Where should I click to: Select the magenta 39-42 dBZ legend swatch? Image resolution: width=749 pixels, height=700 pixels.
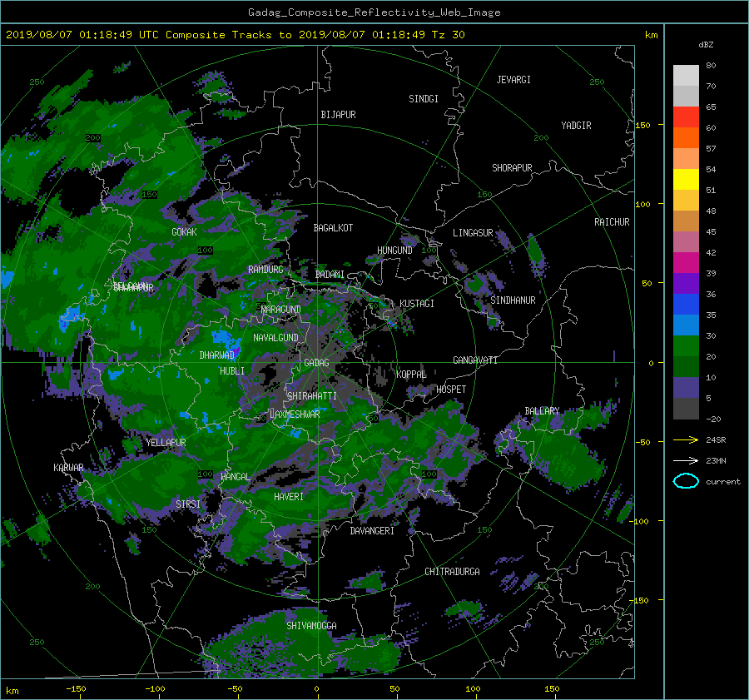click(x=686, y=263)
